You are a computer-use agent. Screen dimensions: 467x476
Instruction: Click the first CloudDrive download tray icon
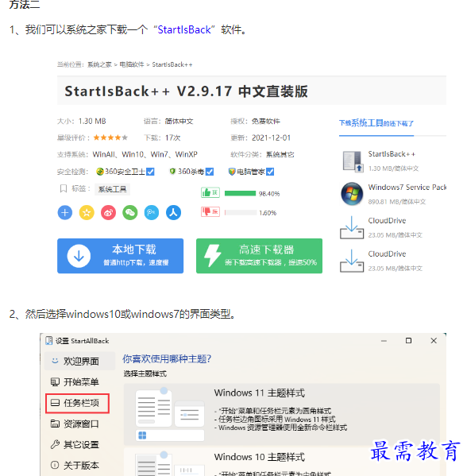(x=352, y=227)
